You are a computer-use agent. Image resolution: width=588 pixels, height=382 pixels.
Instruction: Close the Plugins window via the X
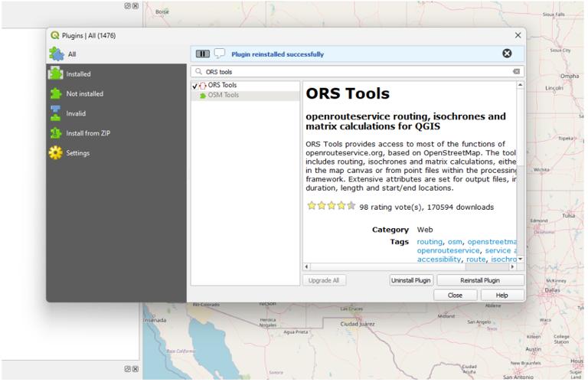(x=518, y=35)
